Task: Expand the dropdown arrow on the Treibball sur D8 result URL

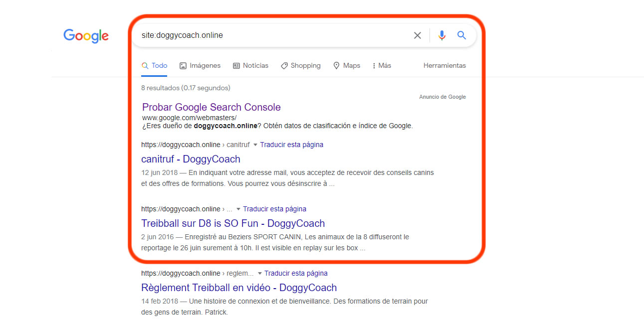Action: click(238, 209)
